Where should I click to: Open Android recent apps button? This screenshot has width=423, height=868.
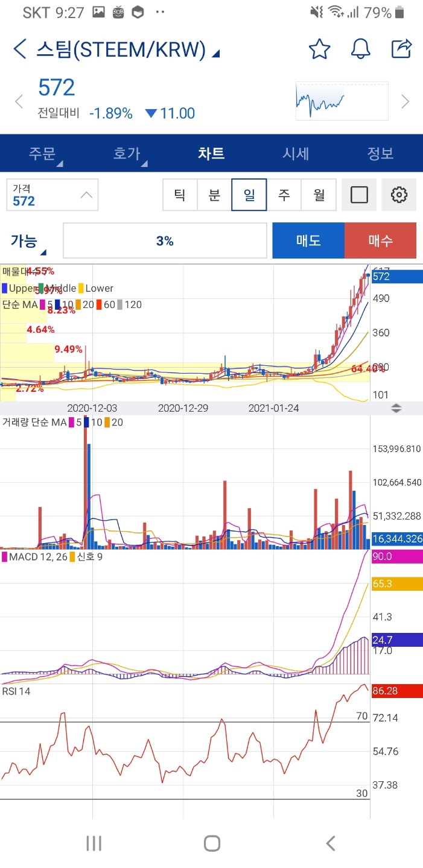(94, 843)
